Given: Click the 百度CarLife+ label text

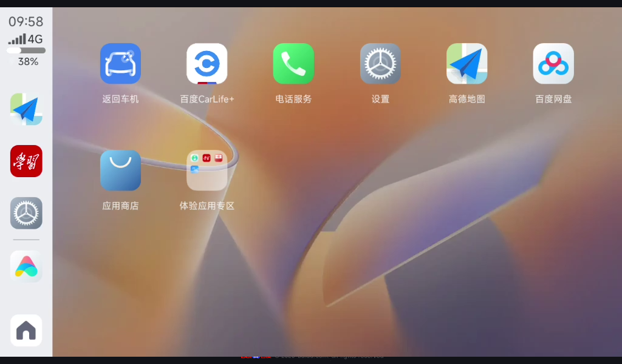Looking at the screenshot, I should [x=207, y=99].
